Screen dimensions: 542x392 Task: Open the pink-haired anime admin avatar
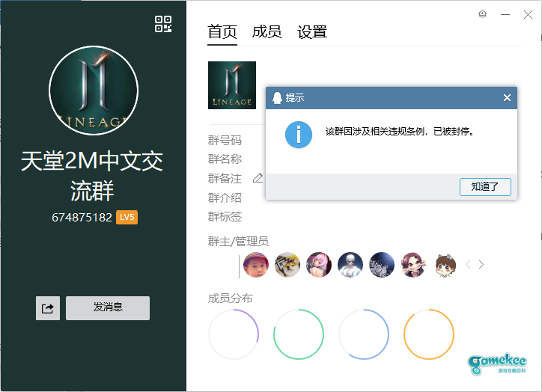[x=319, y=265]
